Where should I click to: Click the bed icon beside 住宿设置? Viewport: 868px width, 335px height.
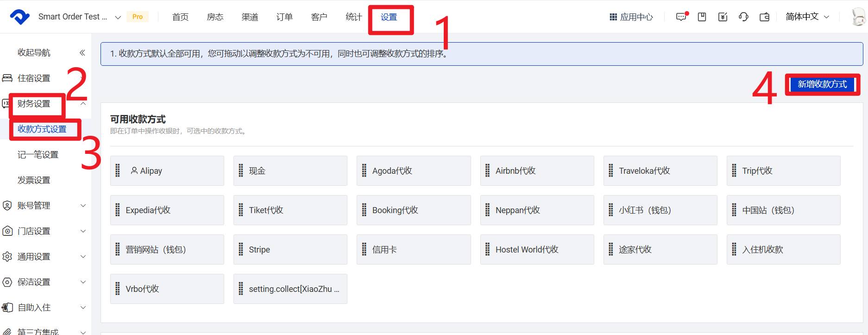[x=7, y=78]
